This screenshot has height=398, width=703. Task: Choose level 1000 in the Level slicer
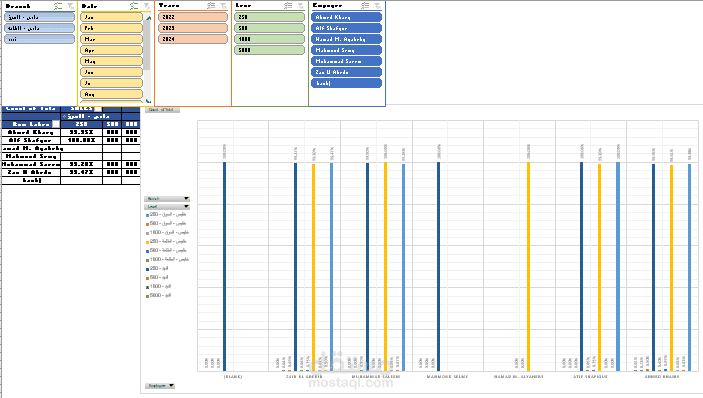click(269, 39)
